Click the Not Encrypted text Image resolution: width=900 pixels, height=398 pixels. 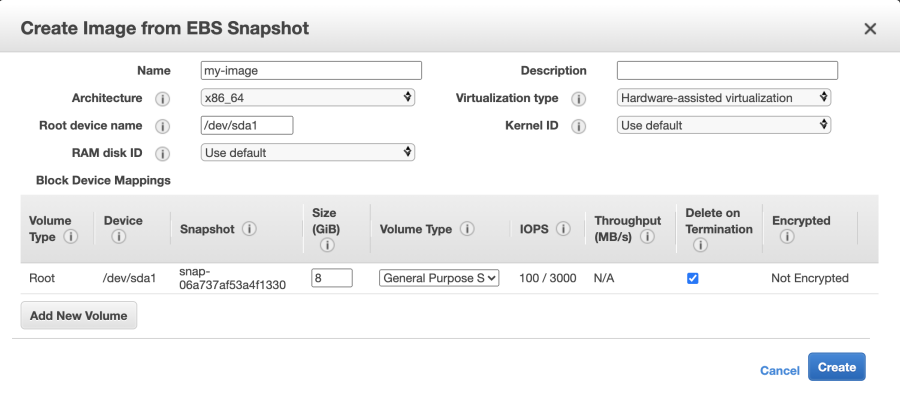point(810,278)
